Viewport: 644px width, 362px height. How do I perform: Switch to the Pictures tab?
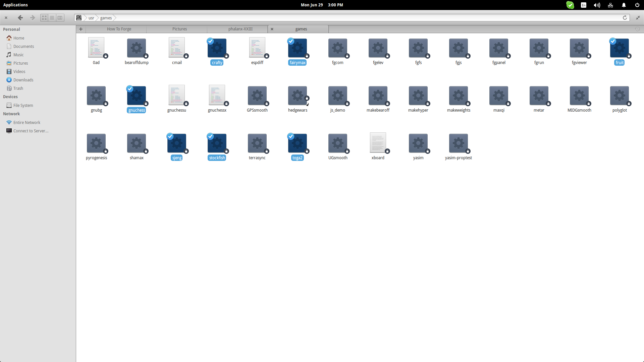click(179, 29)
